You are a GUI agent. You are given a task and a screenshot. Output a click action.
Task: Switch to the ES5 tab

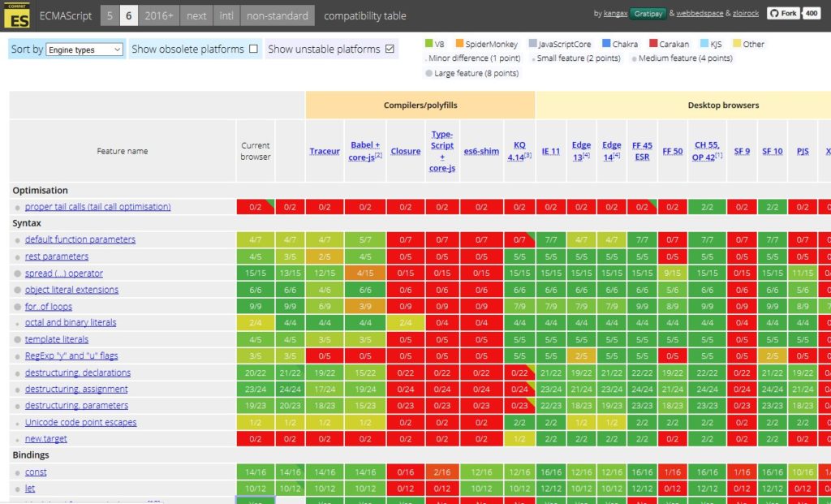(110, 16)
